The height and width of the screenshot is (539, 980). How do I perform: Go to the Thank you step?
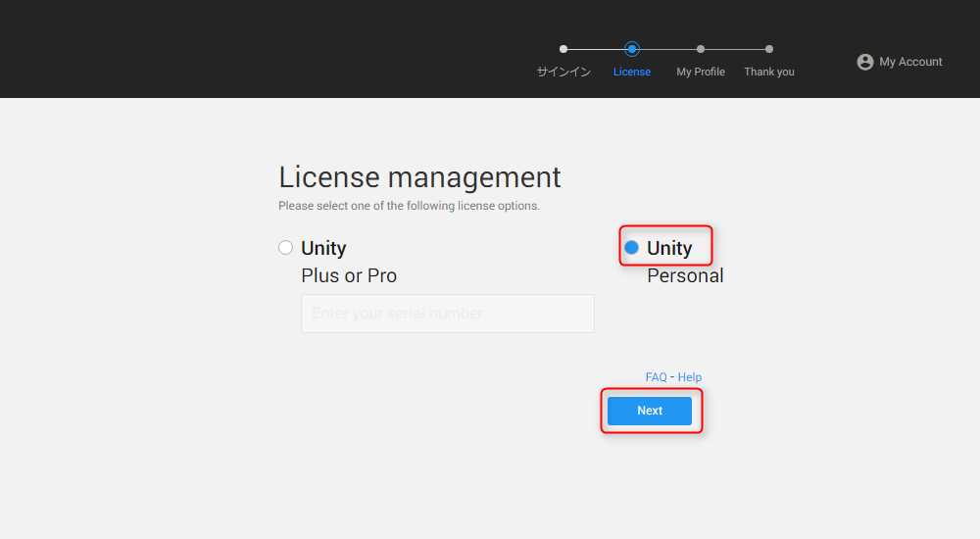(768, 72)
